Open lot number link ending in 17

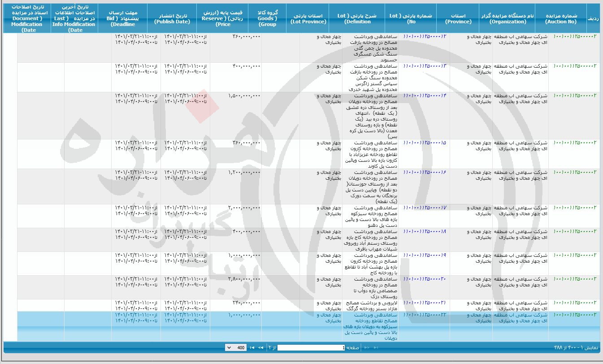point(425,208)
